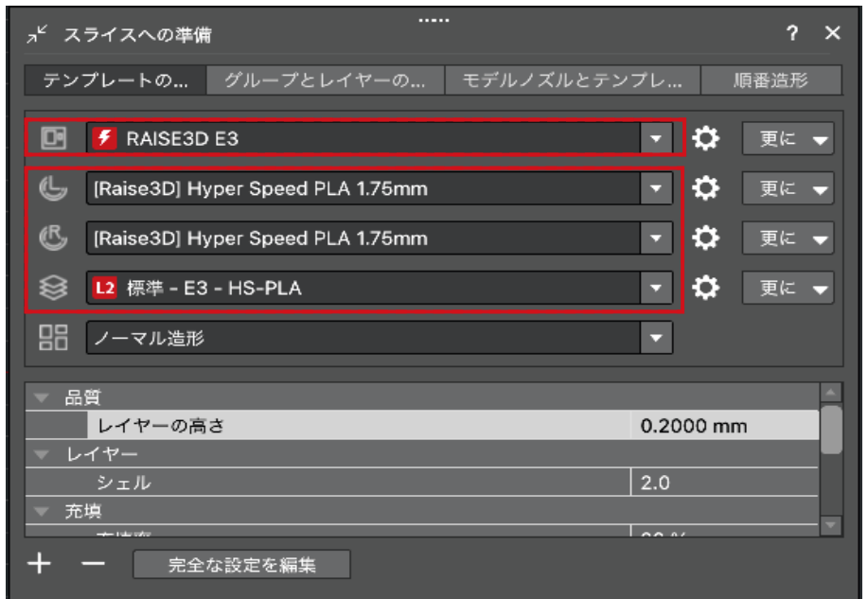Image resolution: width=868 pixels, height=599 pixels.
Task: Click the red lightning badge on RAISE3D E3
Action: (x=105, y=138)
